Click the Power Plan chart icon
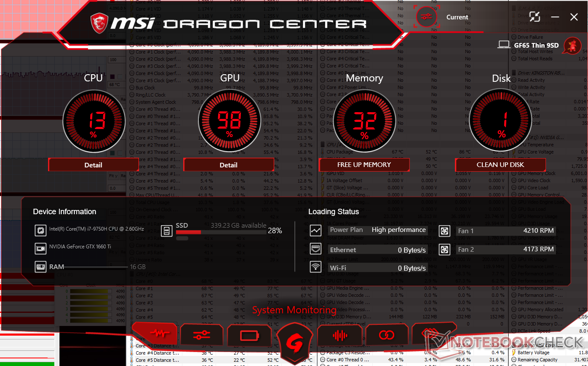The image size is (588, 366). pos(315,230)
